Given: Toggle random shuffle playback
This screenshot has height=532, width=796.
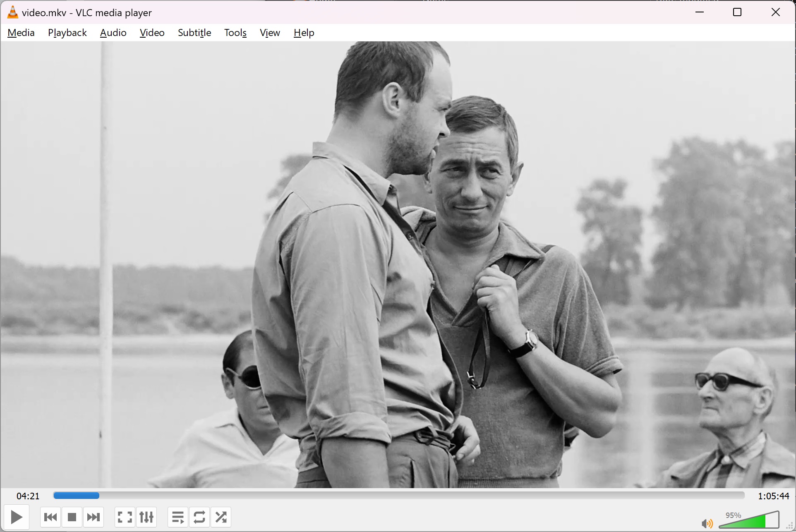Looking at the screenshot, I should (221, 517).
